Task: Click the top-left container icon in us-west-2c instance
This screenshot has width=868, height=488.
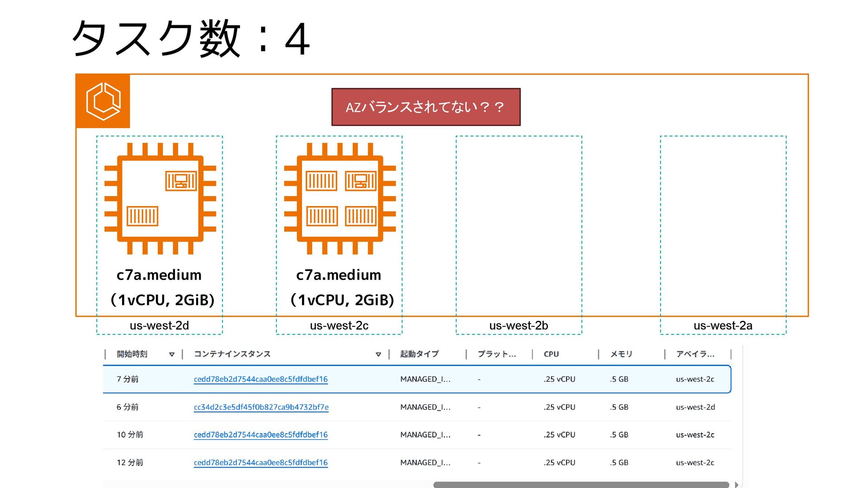Action: click(321, 181)
